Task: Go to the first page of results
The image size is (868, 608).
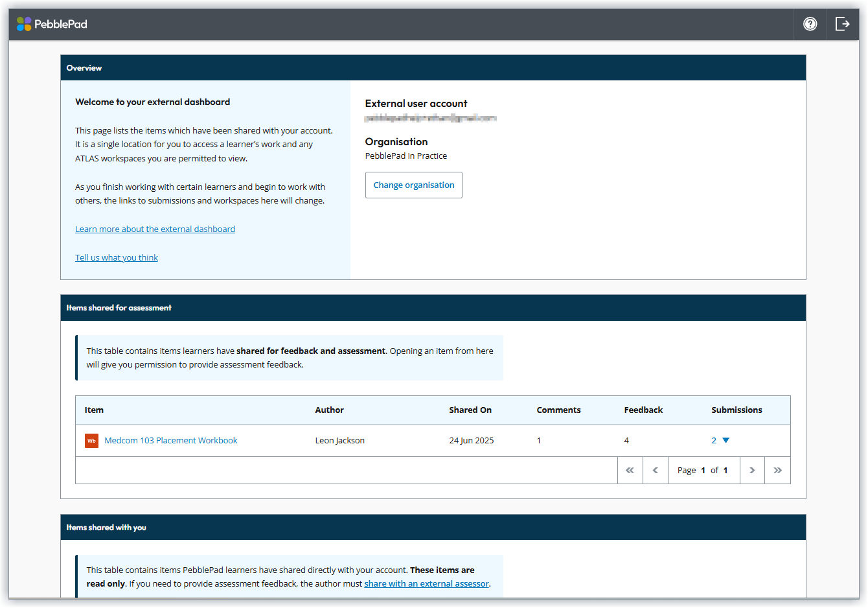Action: pos(630,471)
